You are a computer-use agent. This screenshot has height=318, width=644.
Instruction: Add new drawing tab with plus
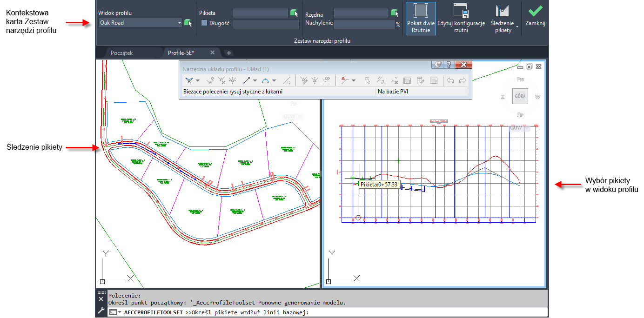coord(229,53)
